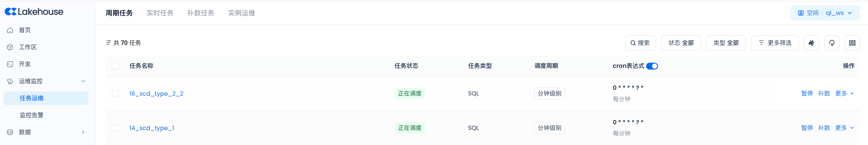Switch to the 实时任务 tab
This screenshot has width=868, height=145.
[x=160, y=13]
